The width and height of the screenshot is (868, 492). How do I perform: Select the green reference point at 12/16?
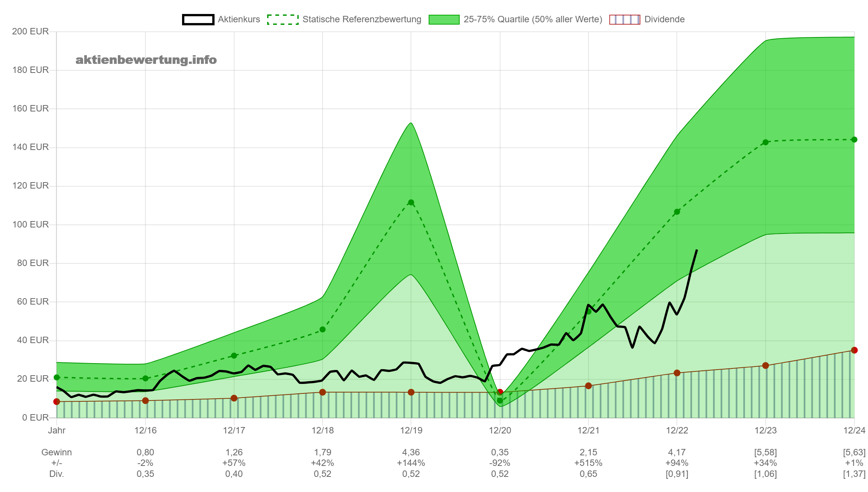[145, 378]
